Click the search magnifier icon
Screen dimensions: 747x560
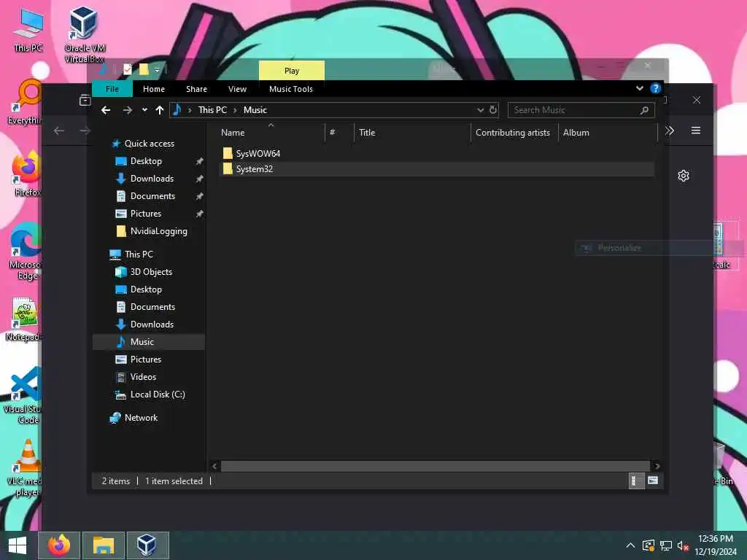tap(645, 110)
